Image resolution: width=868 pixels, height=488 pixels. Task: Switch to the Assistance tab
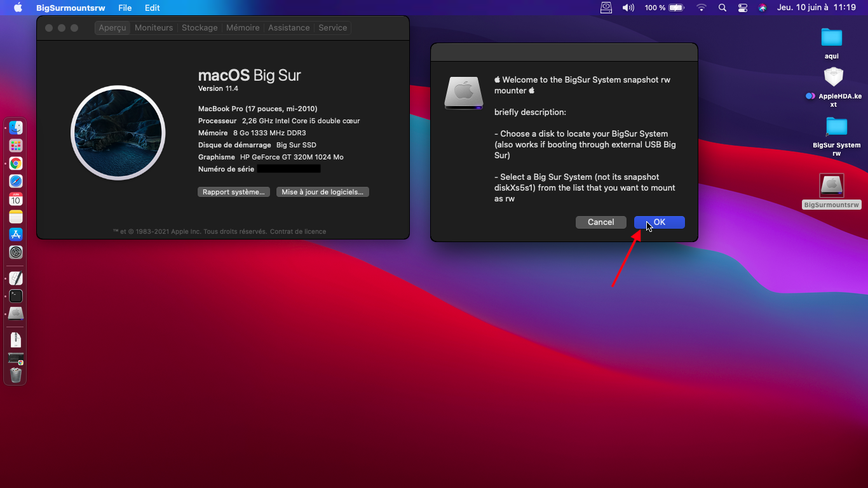tap(289, 28)
